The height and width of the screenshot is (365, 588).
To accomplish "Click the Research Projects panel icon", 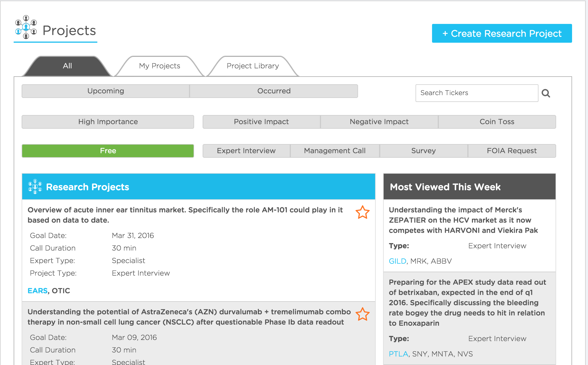I will click(35, 187).
